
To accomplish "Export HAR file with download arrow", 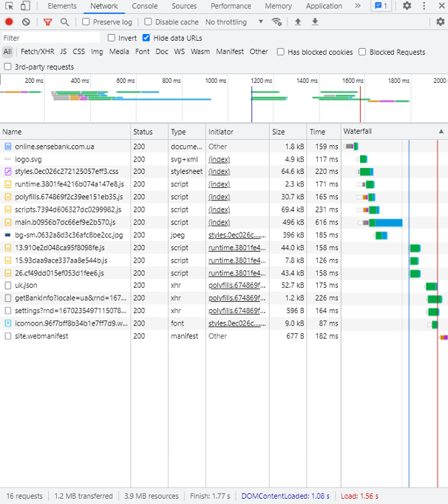I will [x=315, y=21].
